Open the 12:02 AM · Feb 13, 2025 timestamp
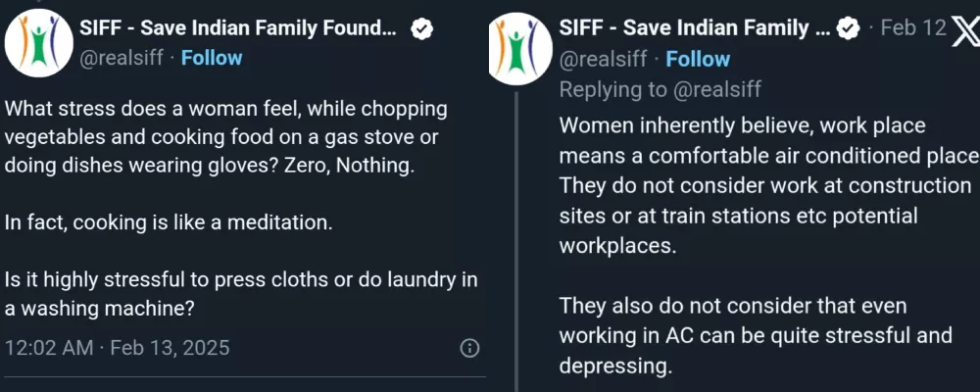 point(117,348)
